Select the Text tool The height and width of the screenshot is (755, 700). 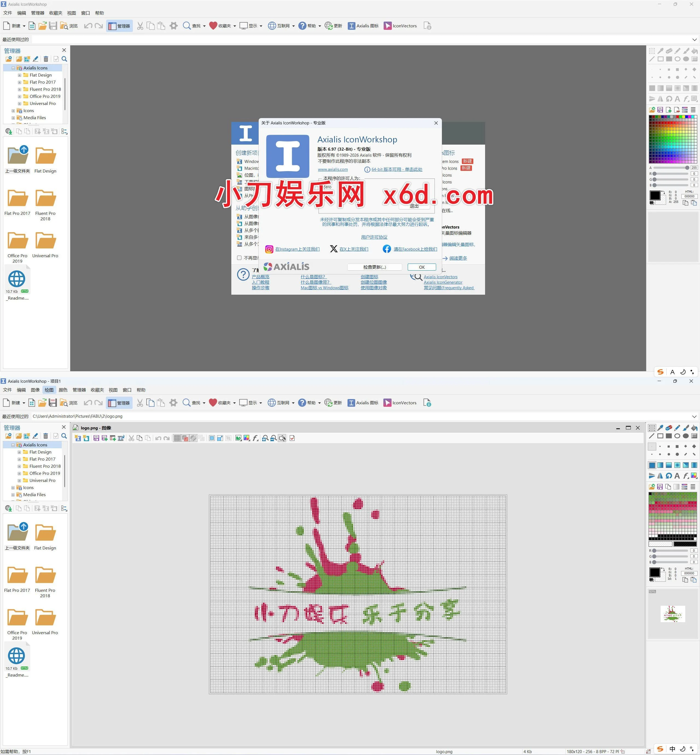(x=677, y=476)
